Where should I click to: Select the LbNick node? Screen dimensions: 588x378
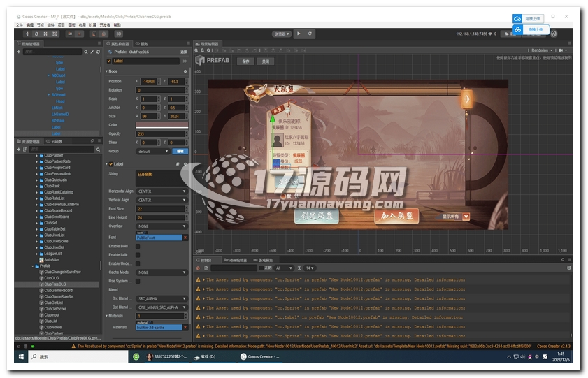click(x=57, y=108)
